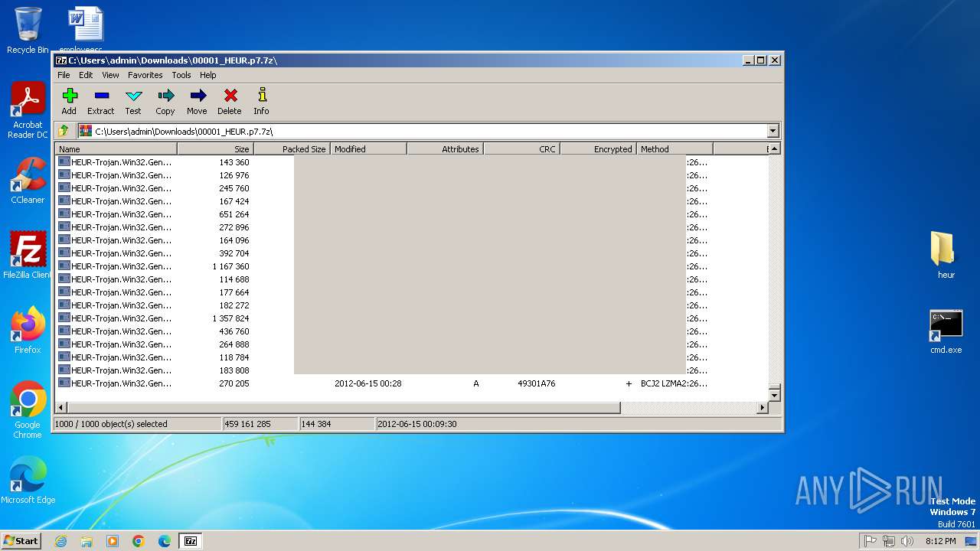980x551 pixels.
Task: Click the vertical scrollbar up arrow
Action: pyautogui.click(x=774, y=149)
